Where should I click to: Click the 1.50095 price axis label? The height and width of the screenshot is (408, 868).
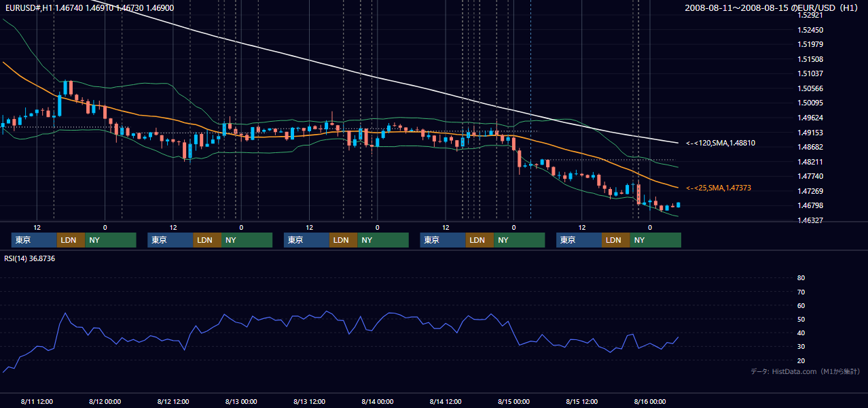point(810,103)
